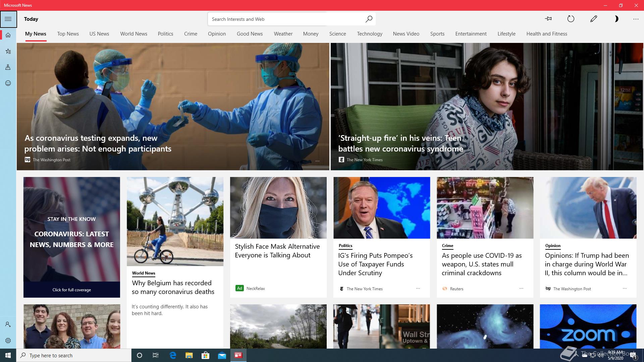Open the Politics tab

pyautogui.click(x=165, y=34)
